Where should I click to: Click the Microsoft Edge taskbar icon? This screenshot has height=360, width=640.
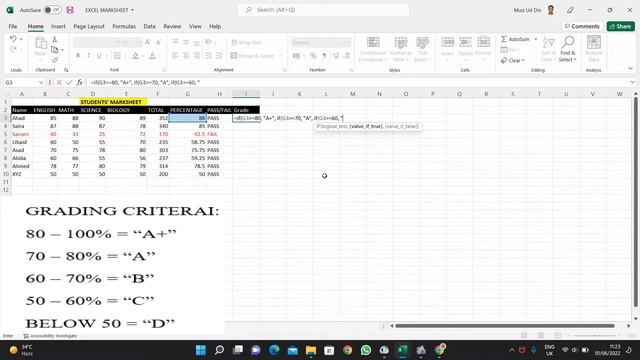click(x=274, y=350)
